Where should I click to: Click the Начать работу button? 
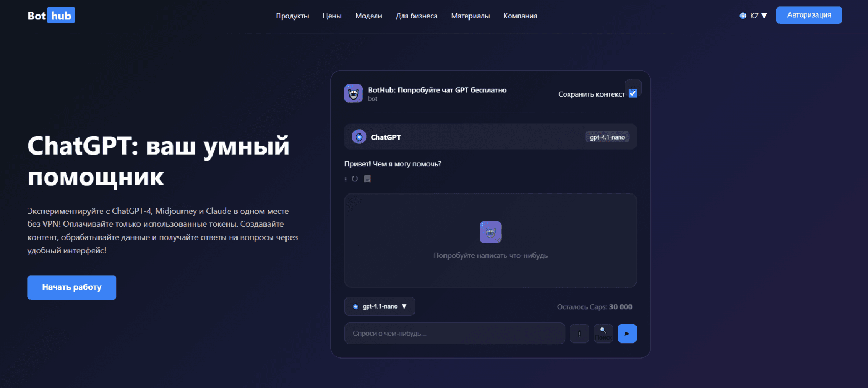coord(71,287)
